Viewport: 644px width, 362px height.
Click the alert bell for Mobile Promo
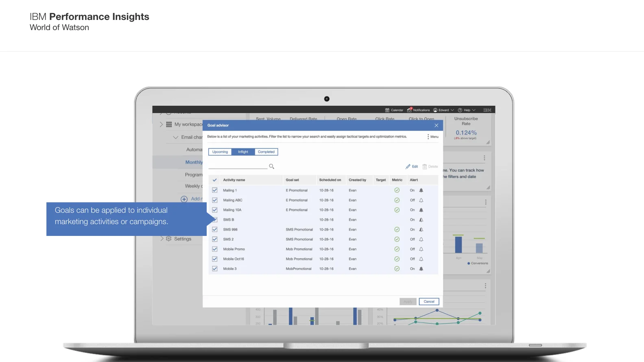(x=421, y=249)
